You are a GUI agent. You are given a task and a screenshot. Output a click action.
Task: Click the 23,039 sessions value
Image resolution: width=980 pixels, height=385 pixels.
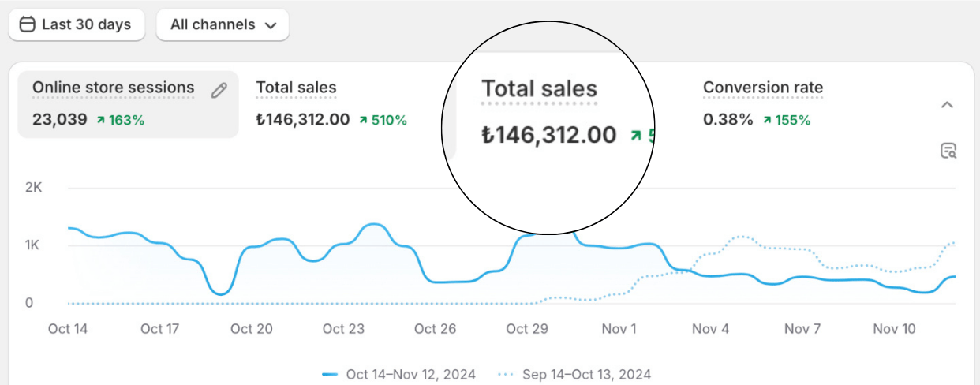pyautogui.click(x=60, y=120)
